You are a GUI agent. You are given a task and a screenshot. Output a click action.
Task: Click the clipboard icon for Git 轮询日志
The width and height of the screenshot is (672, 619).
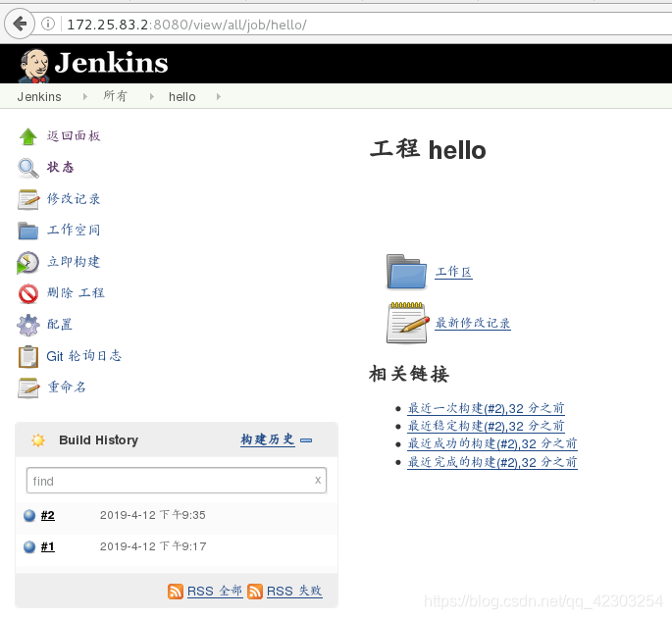pos(28,357)
